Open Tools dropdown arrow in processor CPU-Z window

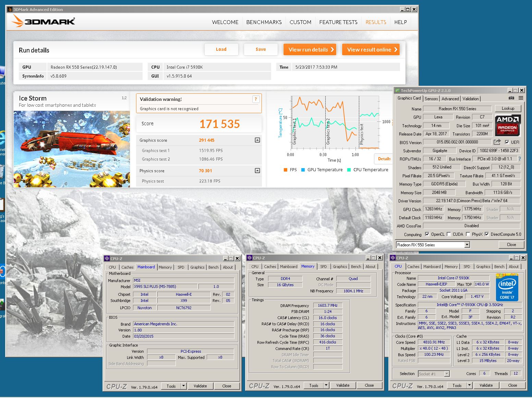click(470, 385)
